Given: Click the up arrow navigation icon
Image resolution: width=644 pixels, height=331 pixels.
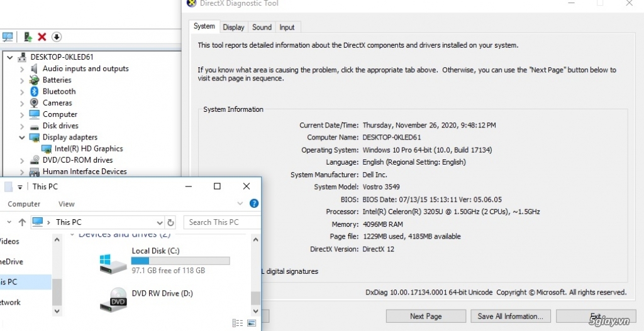Looking at the screenshot, I should coord(22,222).
